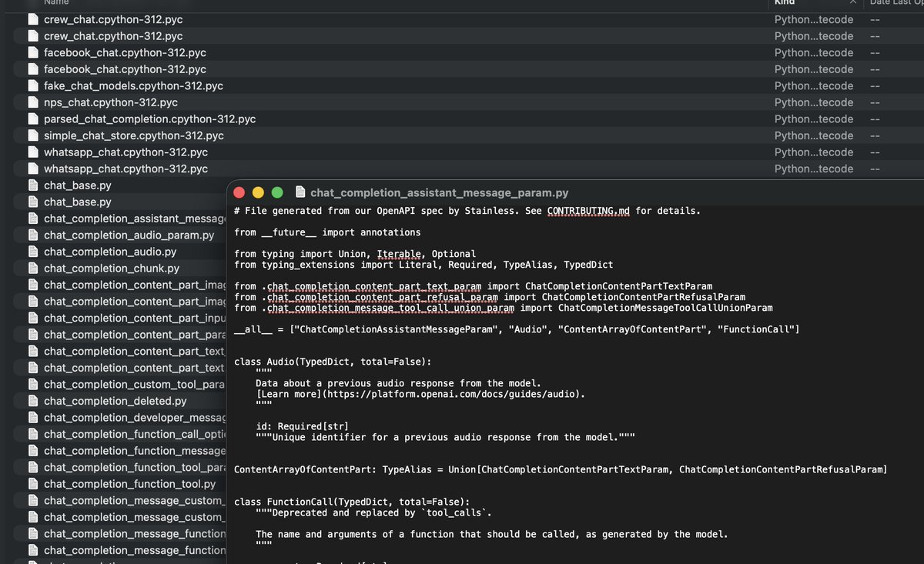Click the Kind cell of fake_chat_models.cpython-312.pyc

click(x=814, y=86)
